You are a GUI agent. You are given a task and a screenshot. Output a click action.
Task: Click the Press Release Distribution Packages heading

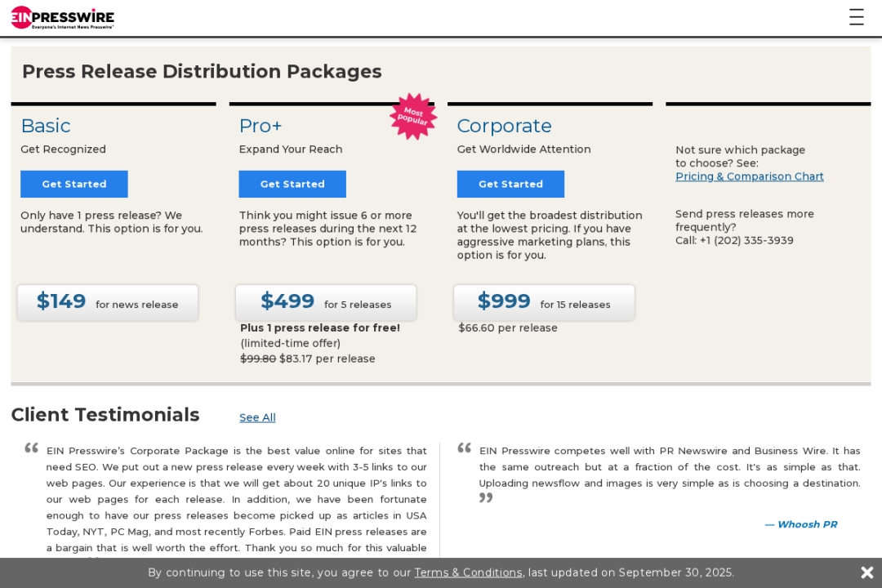(x=202, y=72)
